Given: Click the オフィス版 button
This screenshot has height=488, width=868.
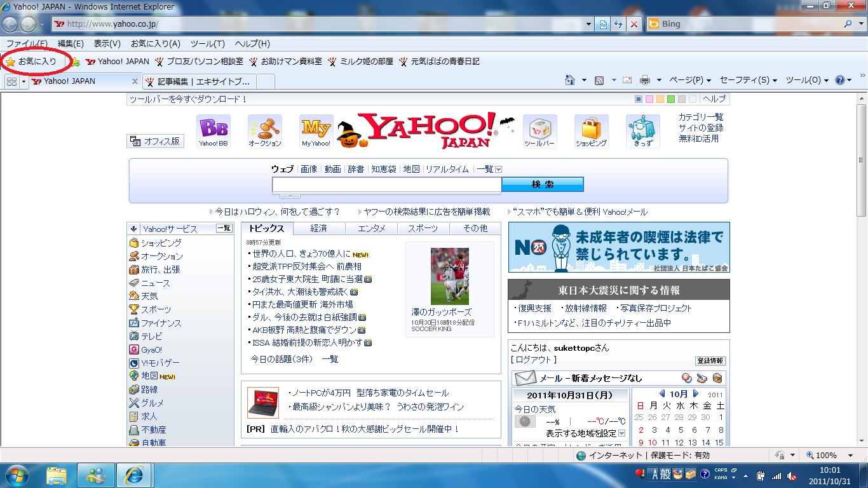Looking at the screenshot, I should 156,141.
